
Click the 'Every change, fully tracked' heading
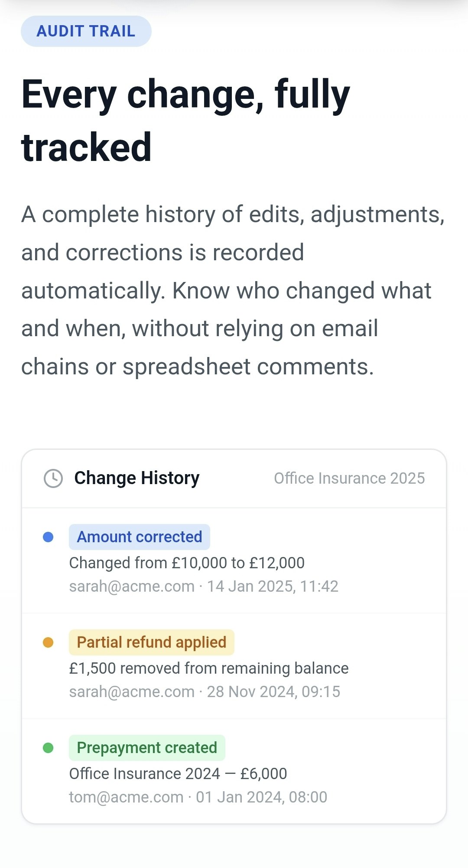[x=185, y=120]
